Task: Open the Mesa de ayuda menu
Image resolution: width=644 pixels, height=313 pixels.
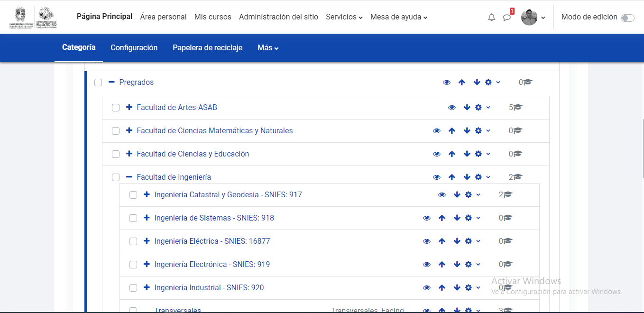Action: (398, 17)
